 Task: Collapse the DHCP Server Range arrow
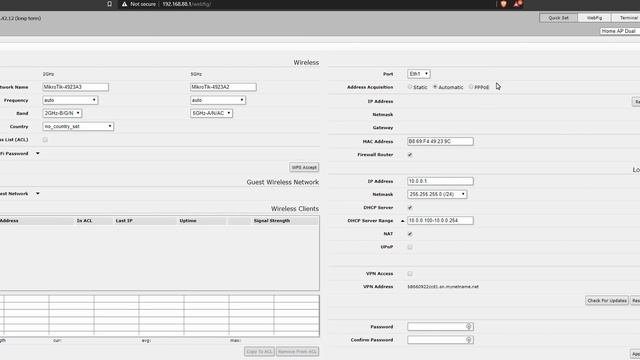(402, 221)
